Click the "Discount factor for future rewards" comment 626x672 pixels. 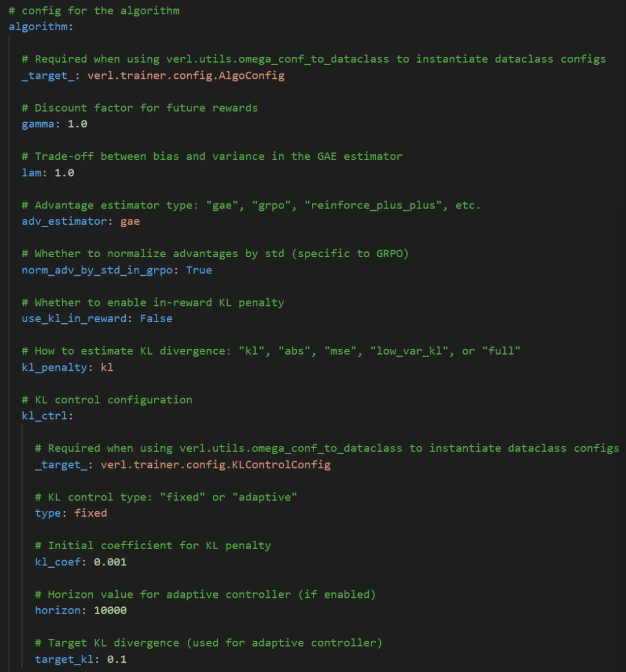140,108
